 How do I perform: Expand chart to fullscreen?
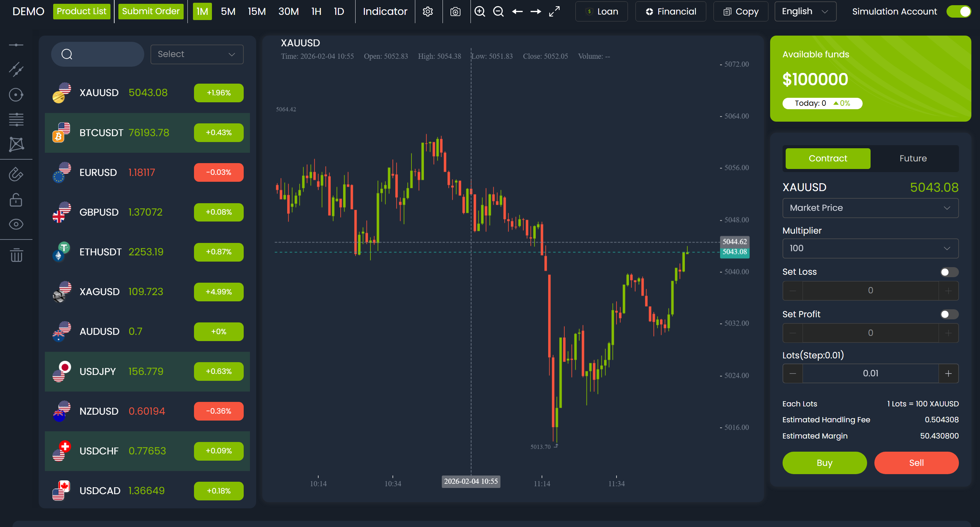point(554,11)
